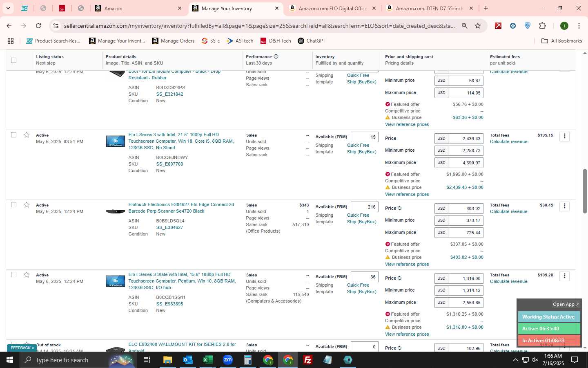Close the Manage Your Inventory tab
Screen dimensions: 588x368
click(x=276, y=8)
